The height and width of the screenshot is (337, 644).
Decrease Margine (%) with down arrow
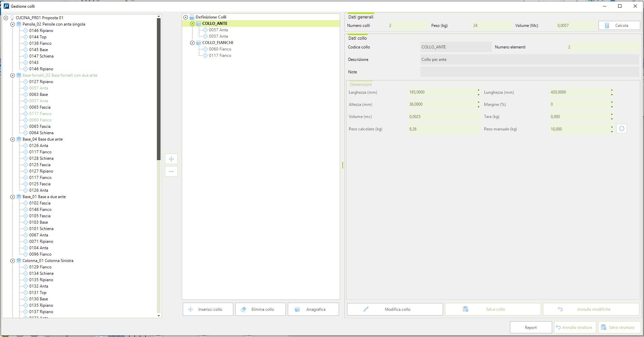[612, 107]
